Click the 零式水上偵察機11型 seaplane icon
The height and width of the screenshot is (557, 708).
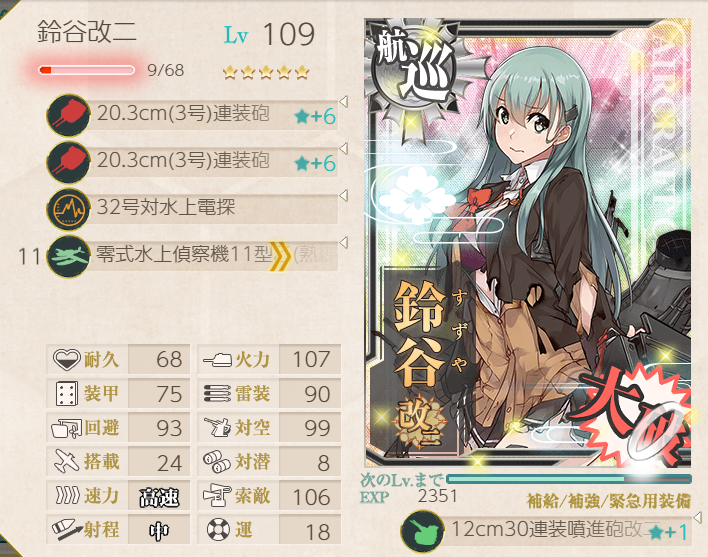tap(69, 256)
